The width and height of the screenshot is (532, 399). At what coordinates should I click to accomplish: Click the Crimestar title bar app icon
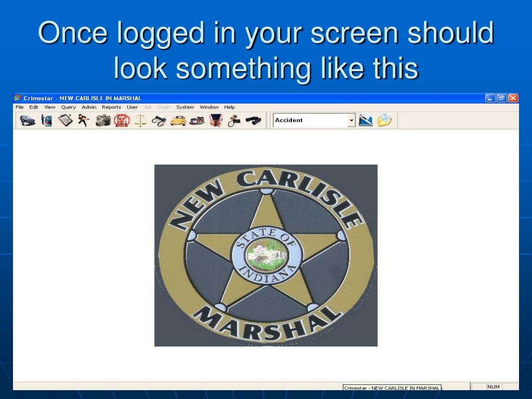click(x=18, y=98)
